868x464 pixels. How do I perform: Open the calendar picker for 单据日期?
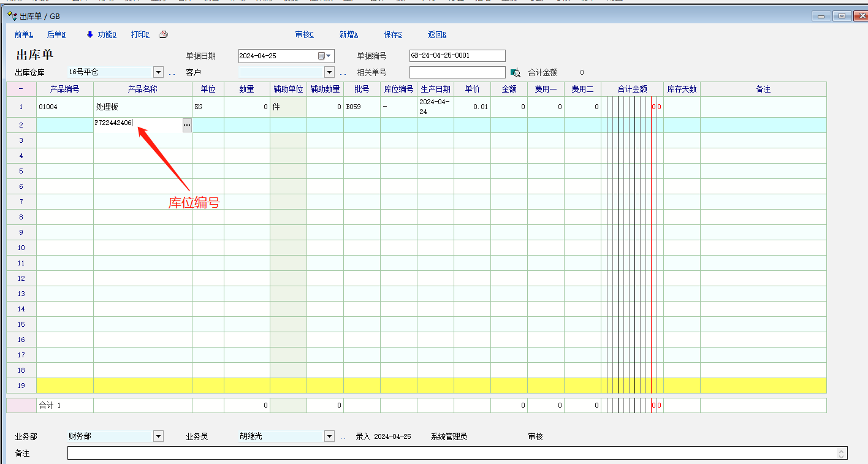click(324, 56)
